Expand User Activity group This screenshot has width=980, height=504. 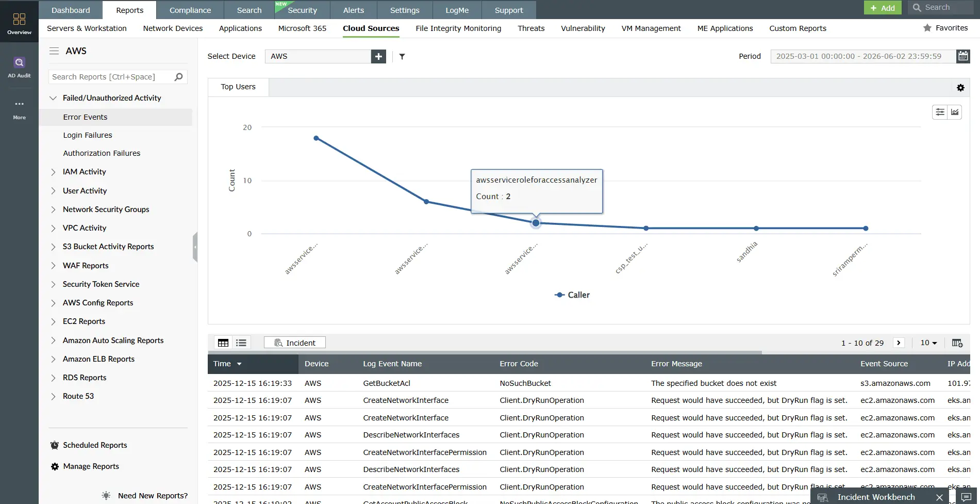53,191
